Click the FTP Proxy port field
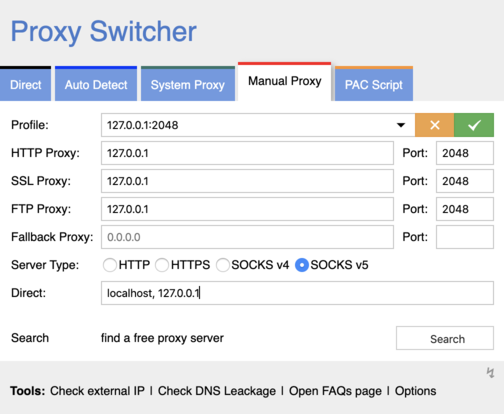This screenshot has width=504, height=414. pyautogui.click(x=465, y=209)
